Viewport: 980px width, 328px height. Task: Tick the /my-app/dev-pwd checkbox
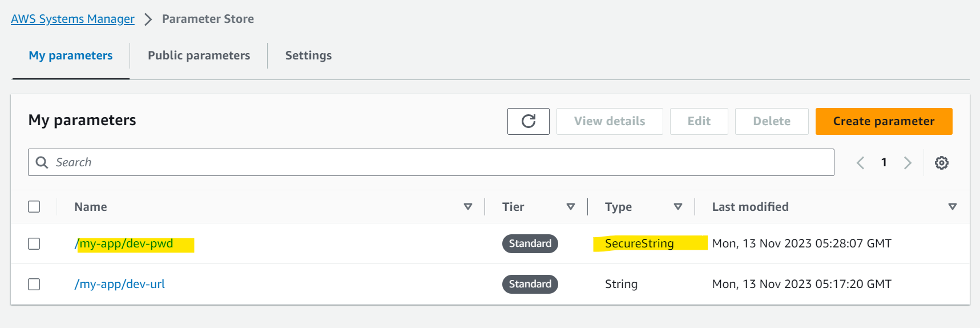[34, 243]
